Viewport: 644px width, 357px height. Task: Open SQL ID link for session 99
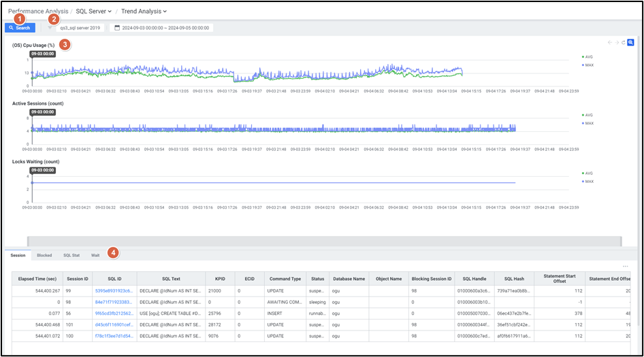pyautogui.click(x=115, y=290)
